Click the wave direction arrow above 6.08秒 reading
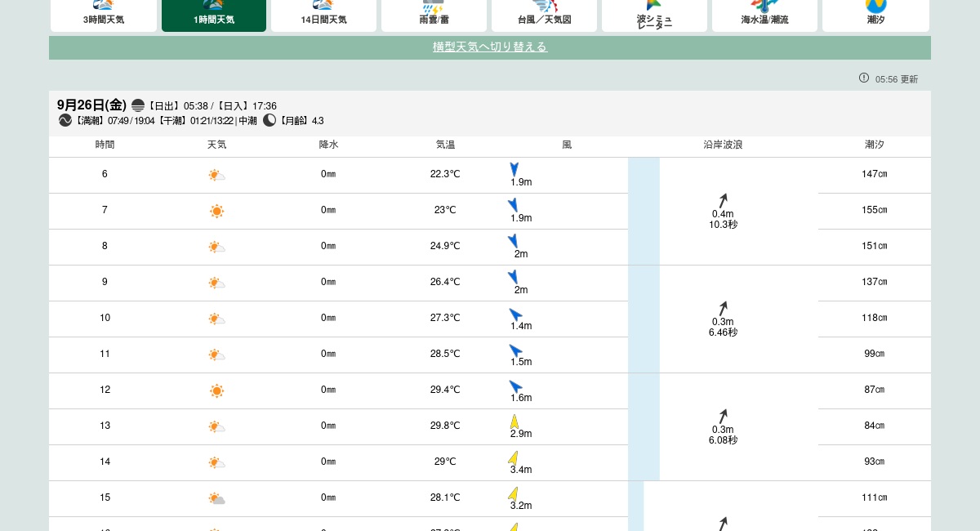The width and height of the screenshot is (980, 531). 723,417
